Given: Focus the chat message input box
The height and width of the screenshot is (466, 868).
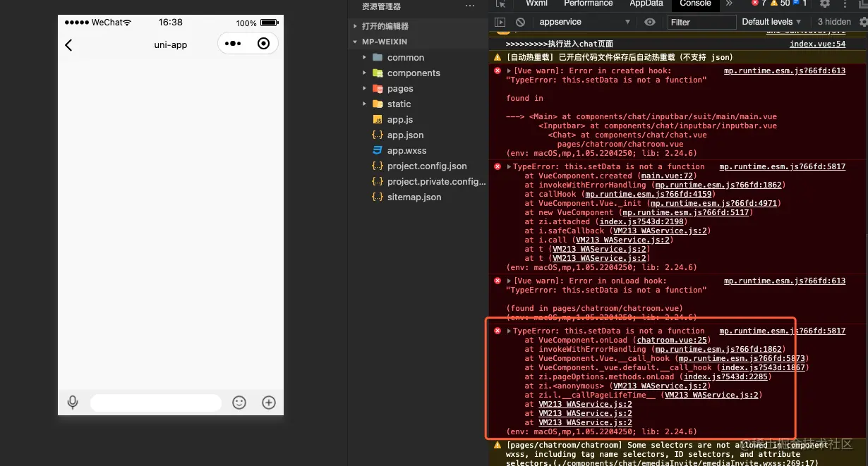Looking at the screenshot, I should tap(156, 403).
